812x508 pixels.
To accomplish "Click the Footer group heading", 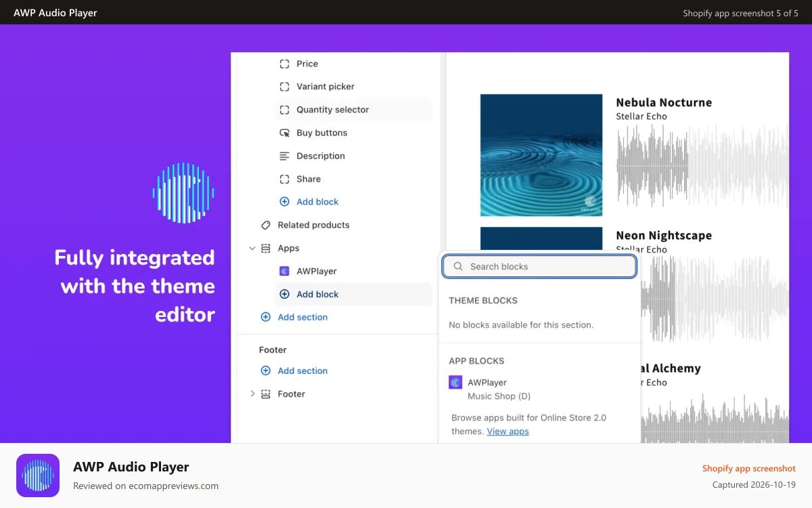I will (x=273, y=350).
